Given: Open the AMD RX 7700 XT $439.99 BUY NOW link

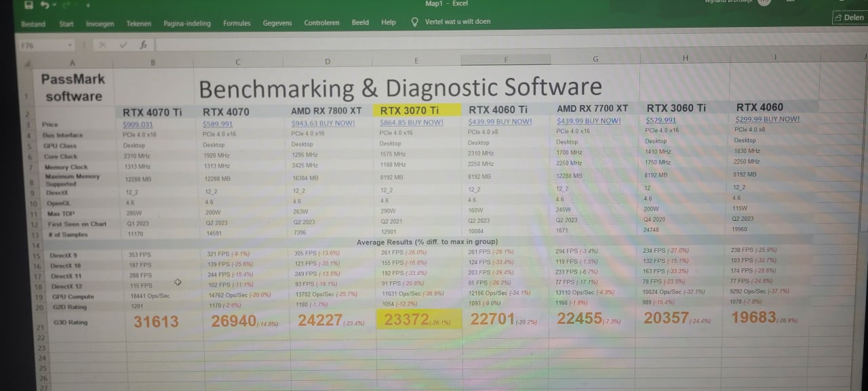Looking at the screenshot, I should 589,121.
